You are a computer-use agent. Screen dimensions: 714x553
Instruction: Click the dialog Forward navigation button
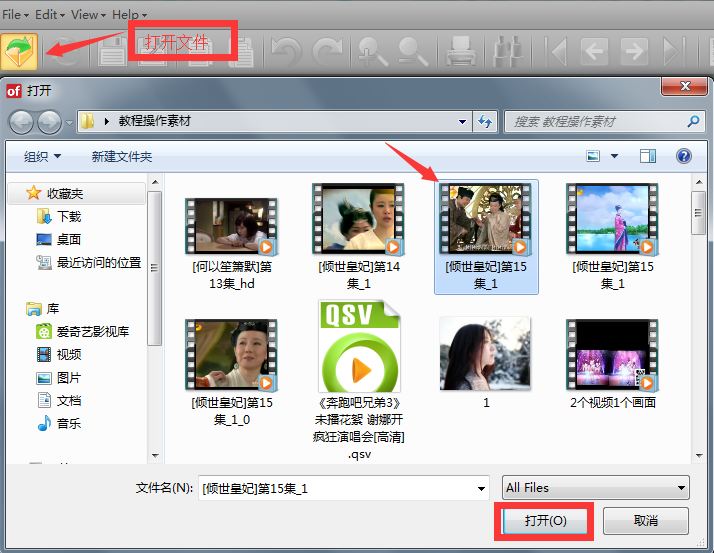tap(49, 122)
